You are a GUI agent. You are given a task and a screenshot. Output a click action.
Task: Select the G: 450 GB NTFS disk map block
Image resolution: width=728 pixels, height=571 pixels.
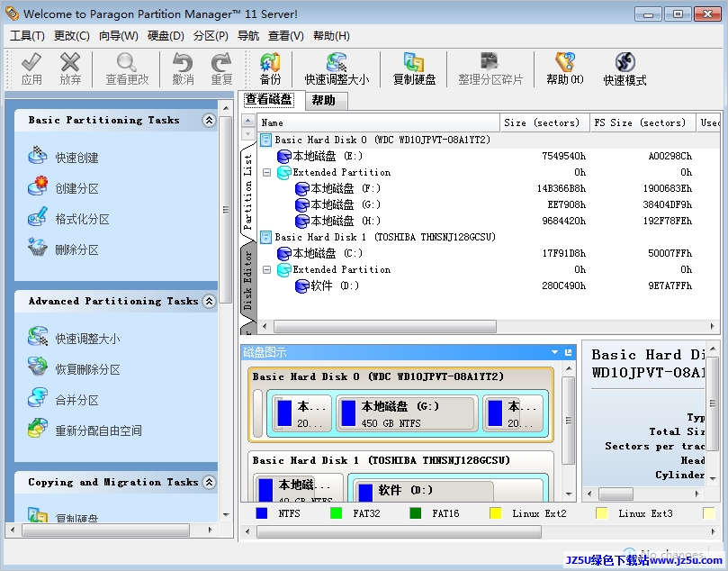407,413
